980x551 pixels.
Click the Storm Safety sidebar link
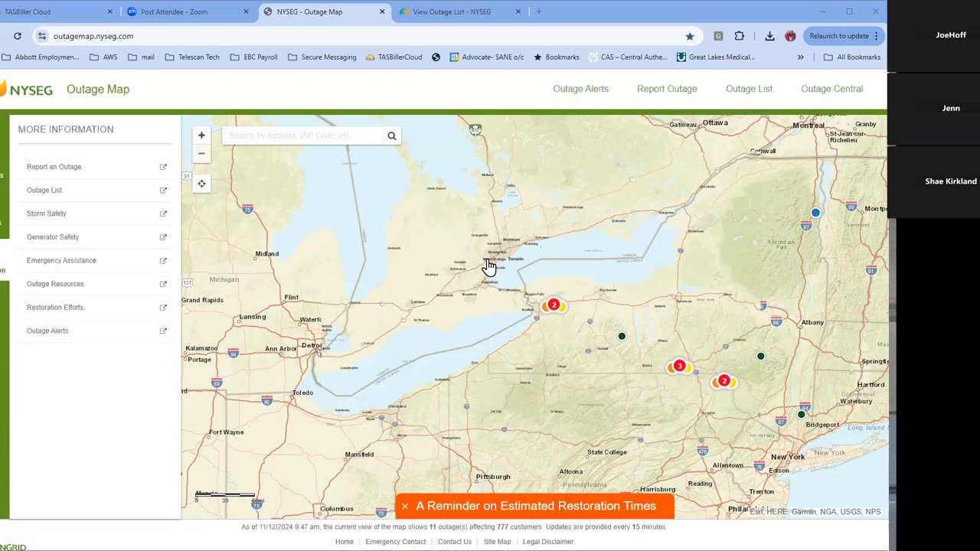47,214
